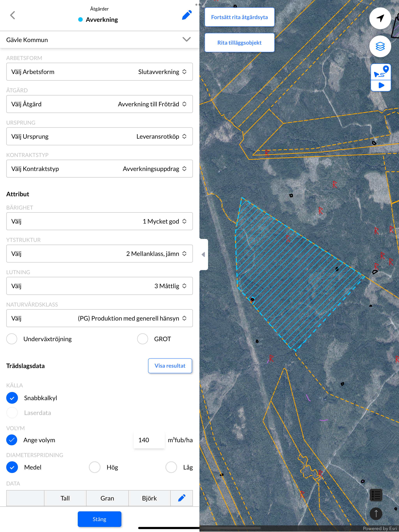Select Hög diameter spread option
Viewport: 399px width, 532px height.
[94, 467]
